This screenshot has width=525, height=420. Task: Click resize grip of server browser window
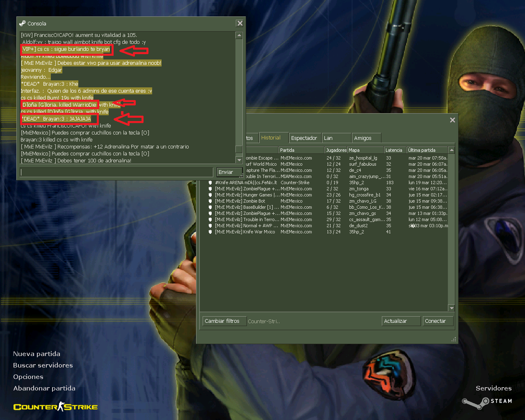pos(454,339)
